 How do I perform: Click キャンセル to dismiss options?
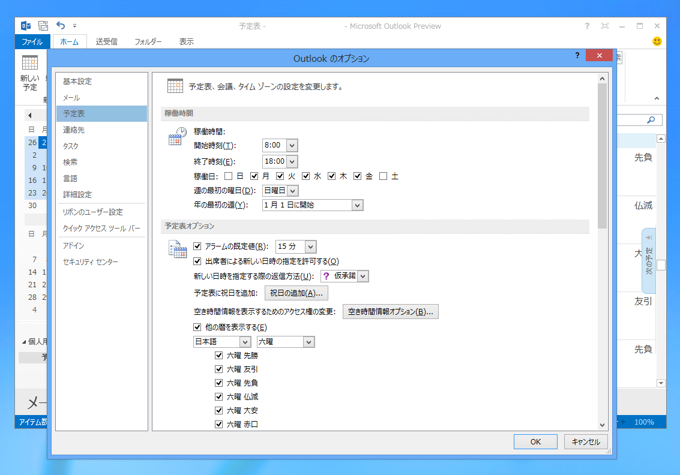tap(585, 442)
